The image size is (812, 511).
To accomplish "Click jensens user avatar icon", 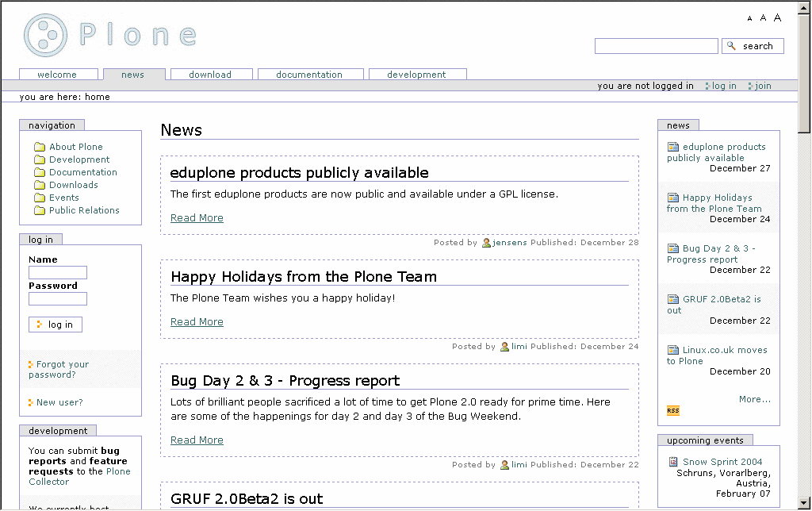I will pyautogui.click(x=486, y=243).
